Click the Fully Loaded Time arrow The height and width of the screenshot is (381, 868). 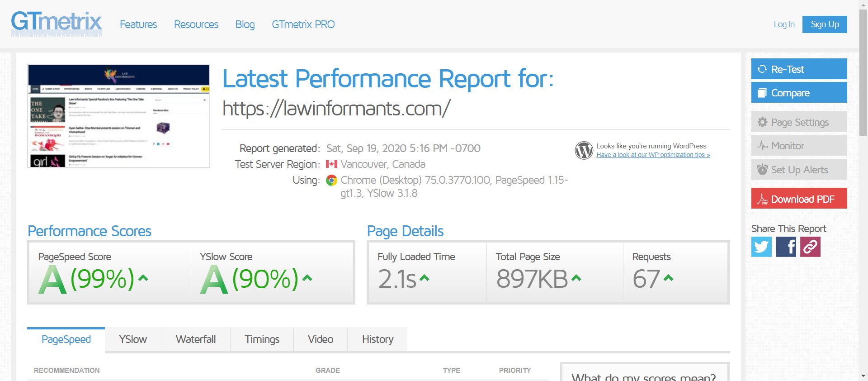(425, 278)
